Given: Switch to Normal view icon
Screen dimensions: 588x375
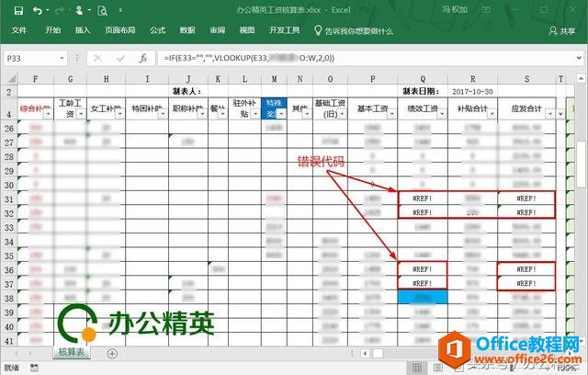Looking at the screenshot, I should pos(417,368).
